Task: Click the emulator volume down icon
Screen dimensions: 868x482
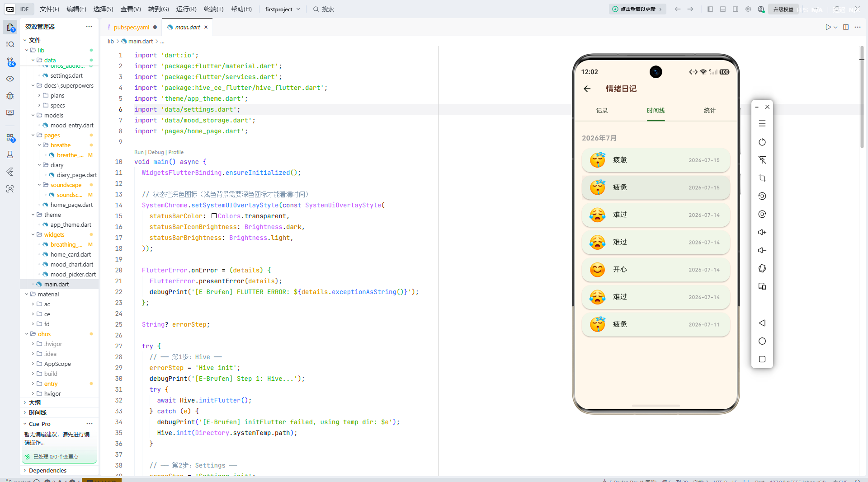Action: [x=762, y=250]
